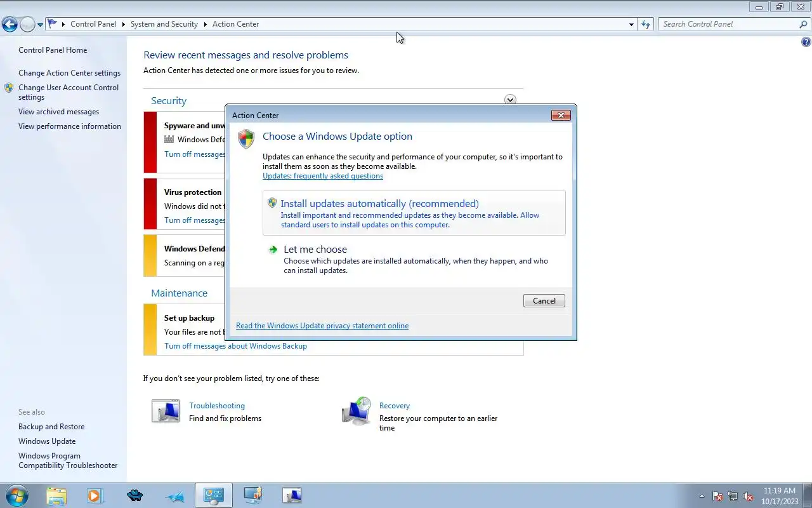The height and width of the screenshot is (508, 812).
Task: Open the blue car taskbar application
Action: (x=134, y=495)
